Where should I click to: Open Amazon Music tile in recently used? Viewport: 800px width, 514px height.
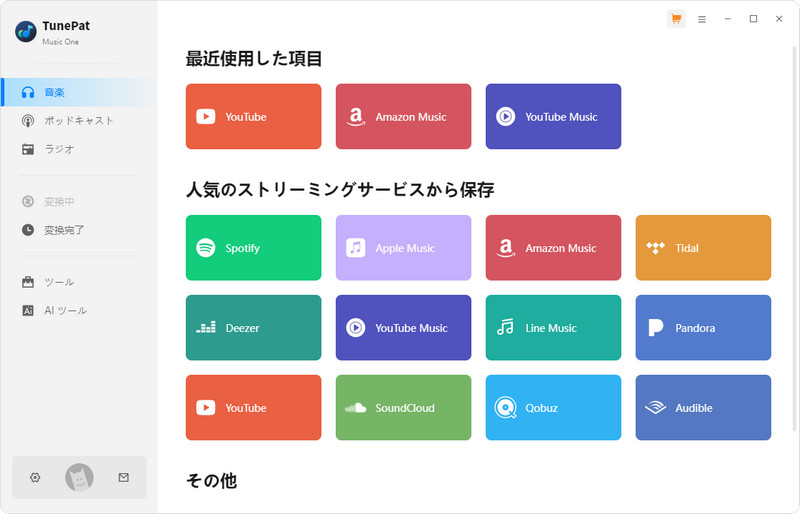[x=404, y=116]
